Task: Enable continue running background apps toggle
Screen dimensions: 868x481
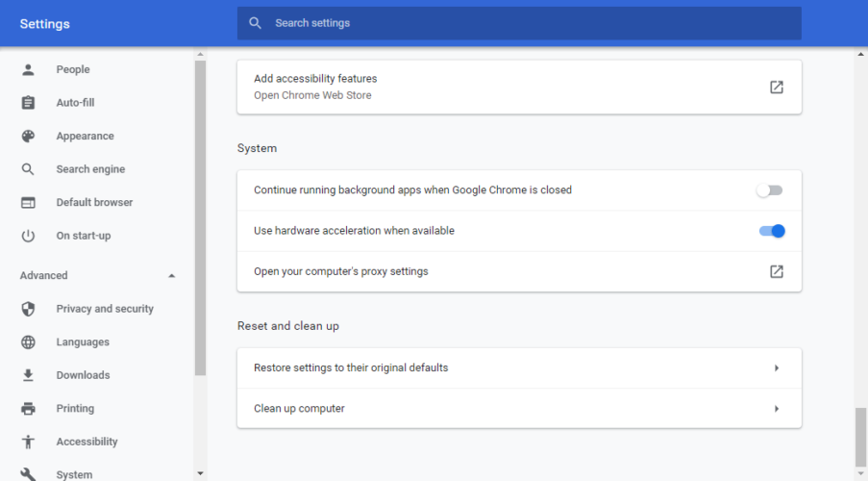Action: [769, 190]
